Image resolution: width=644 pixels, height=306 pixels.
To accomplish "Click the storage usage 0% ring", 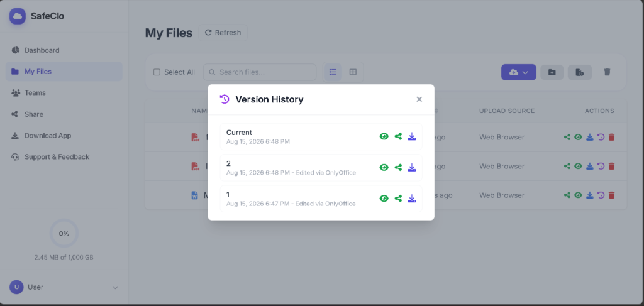I will tap(64, 233).
